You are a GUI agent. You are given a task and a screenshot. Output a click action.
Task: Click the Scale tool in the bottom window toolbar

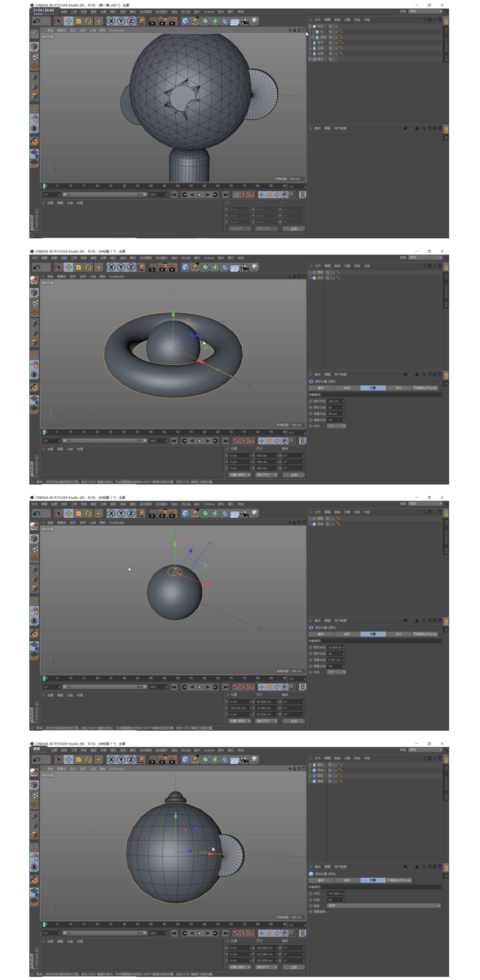pos(78,759)
